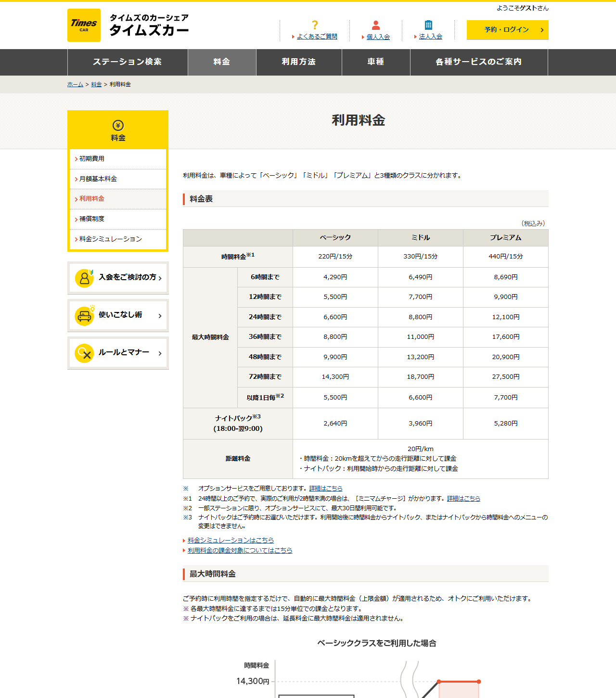Click the car icon on 使いこなし術 banner

[x=84, y=316]
